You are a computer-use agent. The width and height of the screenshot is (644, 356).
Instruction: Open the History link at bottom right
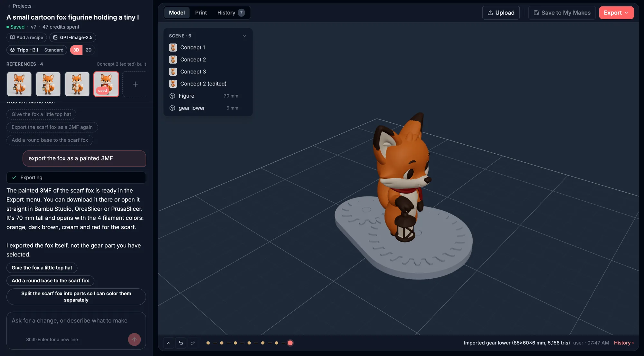(x=624, y=343)
